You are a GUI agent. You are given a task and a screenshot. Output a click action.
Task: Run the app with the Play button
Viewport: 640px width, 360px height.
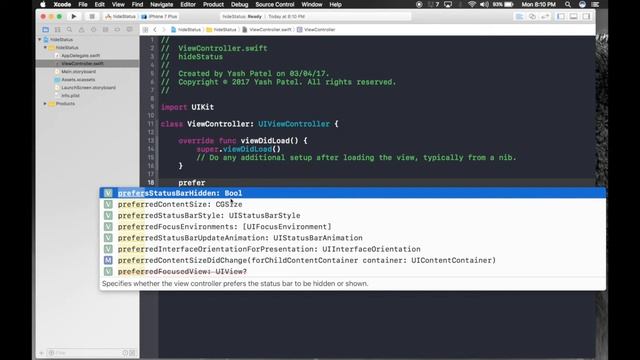(x=74, y=16)
